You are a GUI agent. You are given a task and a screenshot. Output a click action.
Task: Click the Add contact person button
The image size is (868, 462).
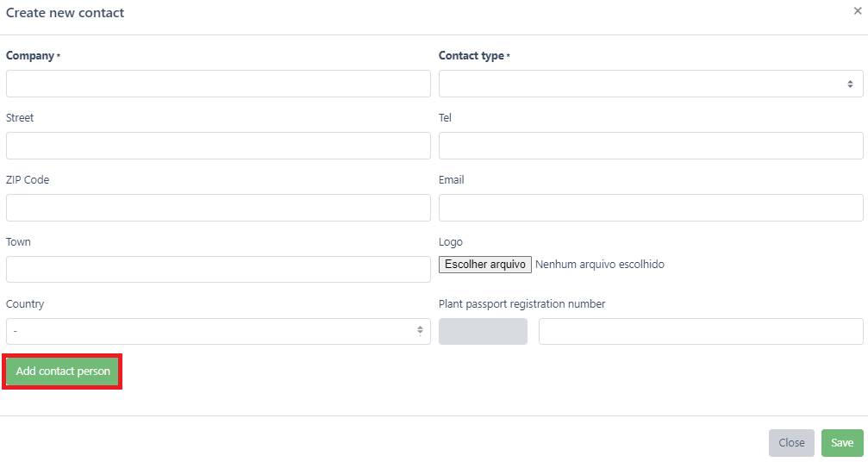[63, 371]
